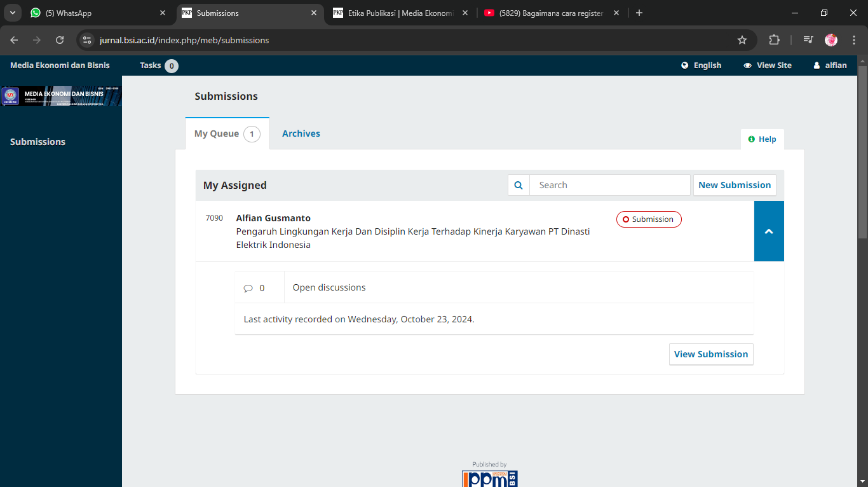Open the Help panel
868x487 pixels.
(x=763, y=139)
